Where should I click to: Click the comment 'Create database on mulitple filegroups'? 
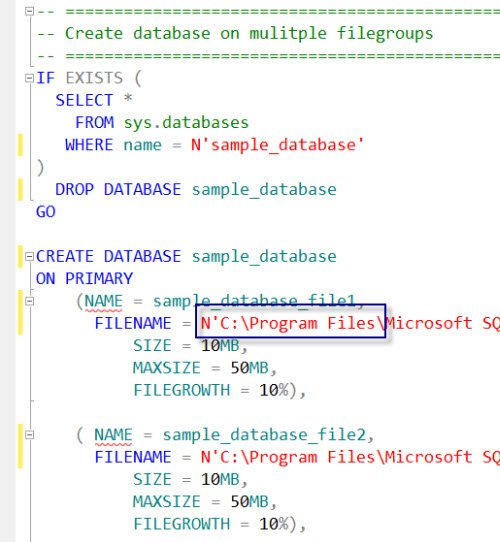point(249,34)
